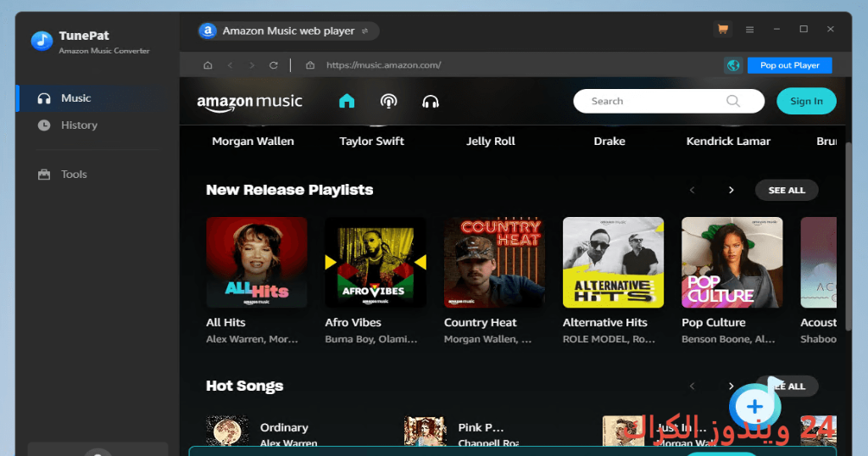Image resolution: width=868 pixels, height=456 pixels.
Task: Click the globe region icon
Action: 733,65
